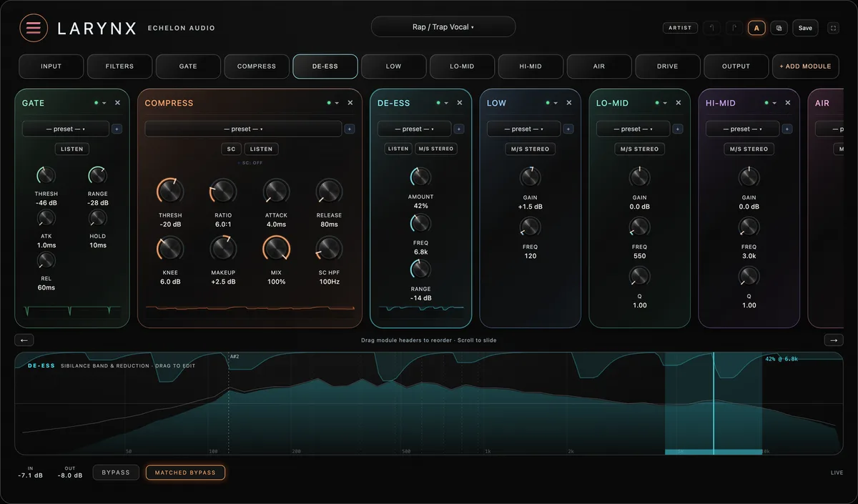Screen dimensions: 858x504
Task: Select the A comparison state
Action: (x=756, y=28)
